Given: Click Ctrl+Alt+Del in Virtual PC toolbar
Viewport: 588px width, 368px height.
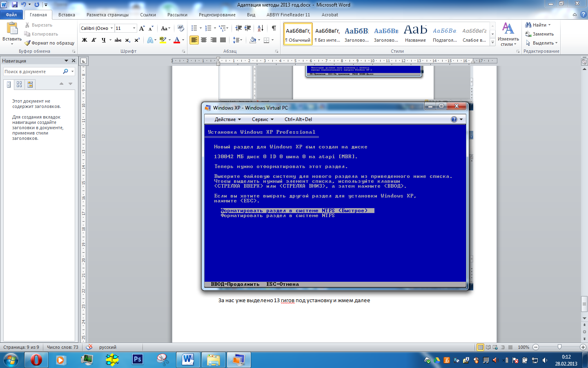Looking at the screenshot, I should pos(298,119).
